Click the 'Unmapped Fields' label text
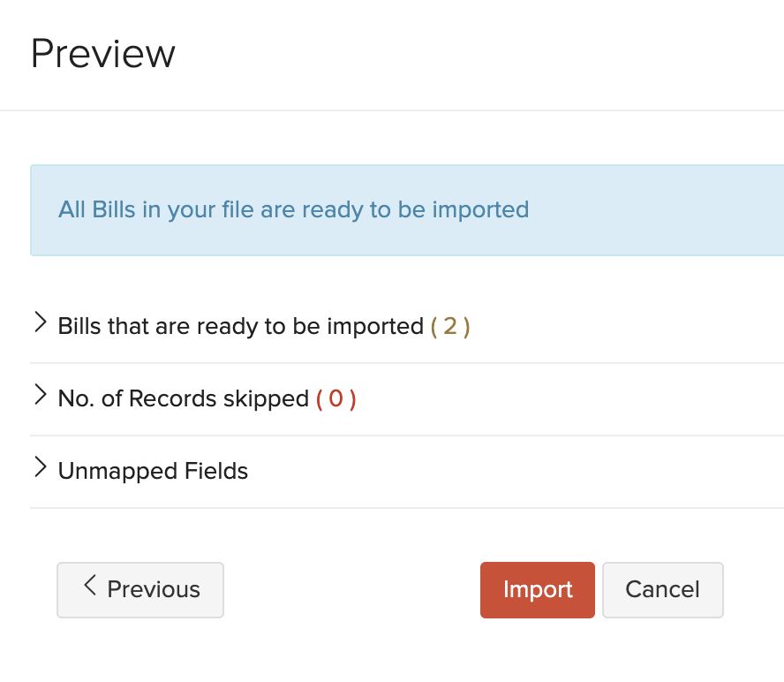Image resolution: width=784 pixels, height=682 pixels. point(152,471)
